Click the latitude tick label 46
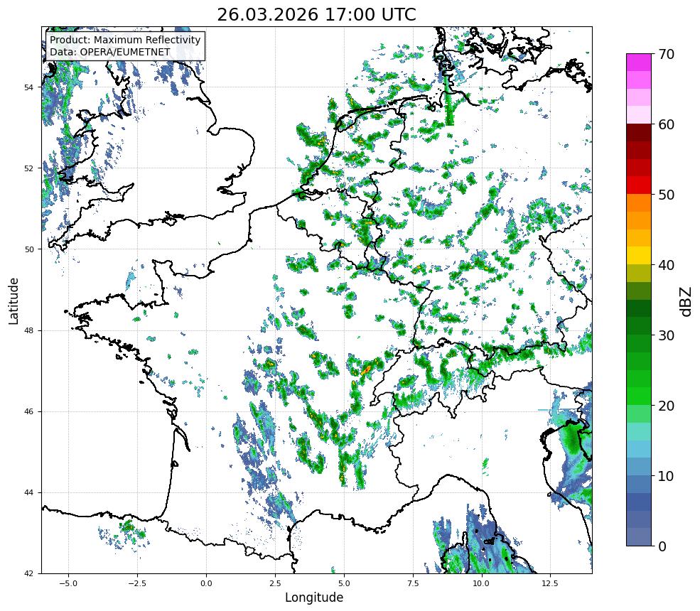Screen dimensions: 700x611 click(29, 411)
